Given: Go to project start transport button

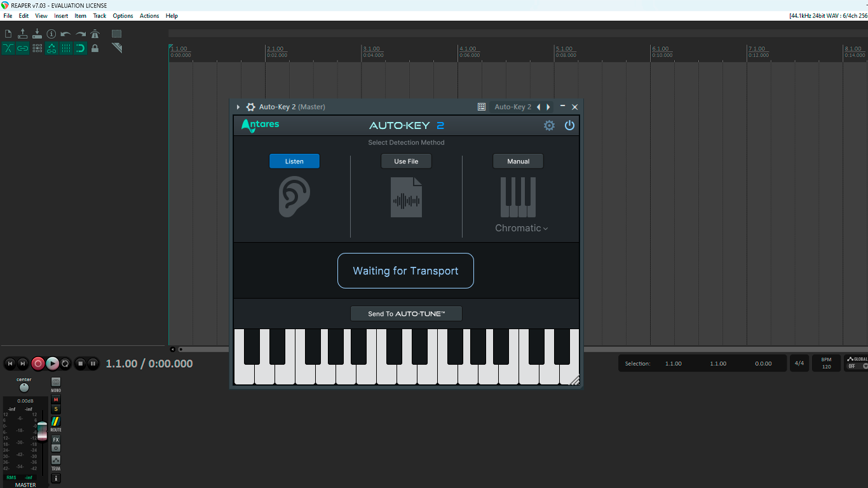Looking at the screenshot, I should click(x=10, y=363).
